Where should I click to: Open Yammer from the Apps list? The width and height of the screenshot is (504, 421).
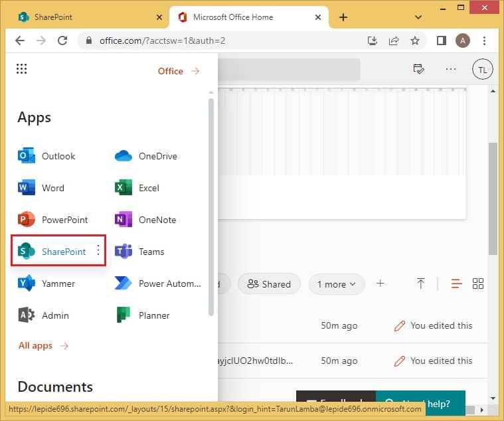46,283
